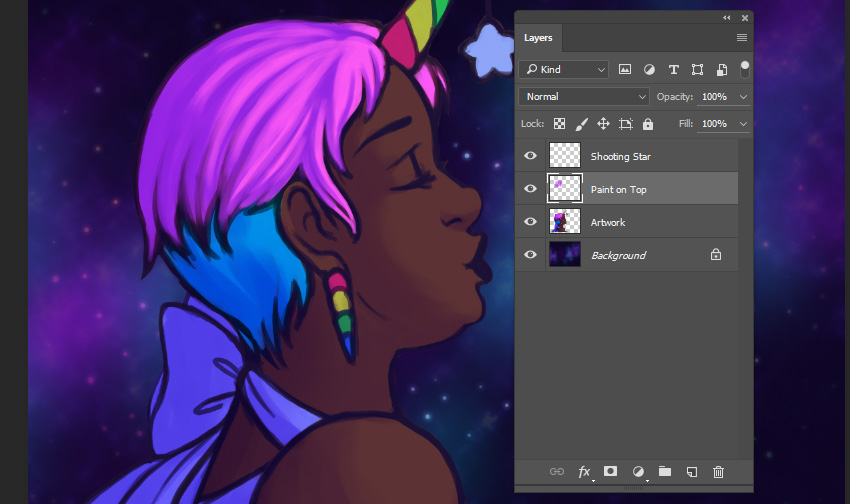Add layer mask button
Image resolution: width=850 pixels, height=504 pixels.
point(610,471)
